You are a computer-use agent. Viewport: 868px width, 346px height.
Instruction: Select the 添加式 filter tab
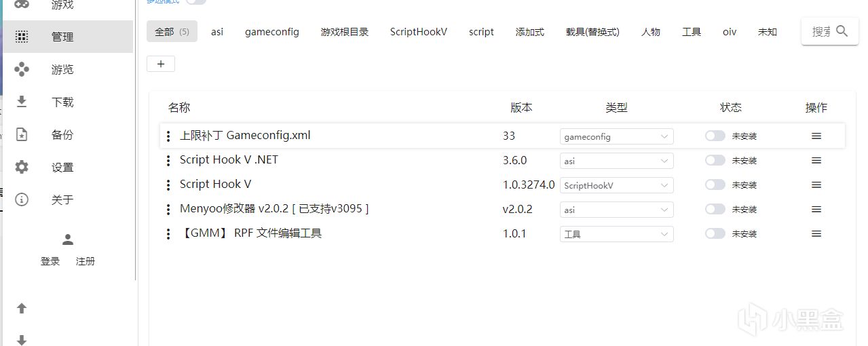pos(530,31)
